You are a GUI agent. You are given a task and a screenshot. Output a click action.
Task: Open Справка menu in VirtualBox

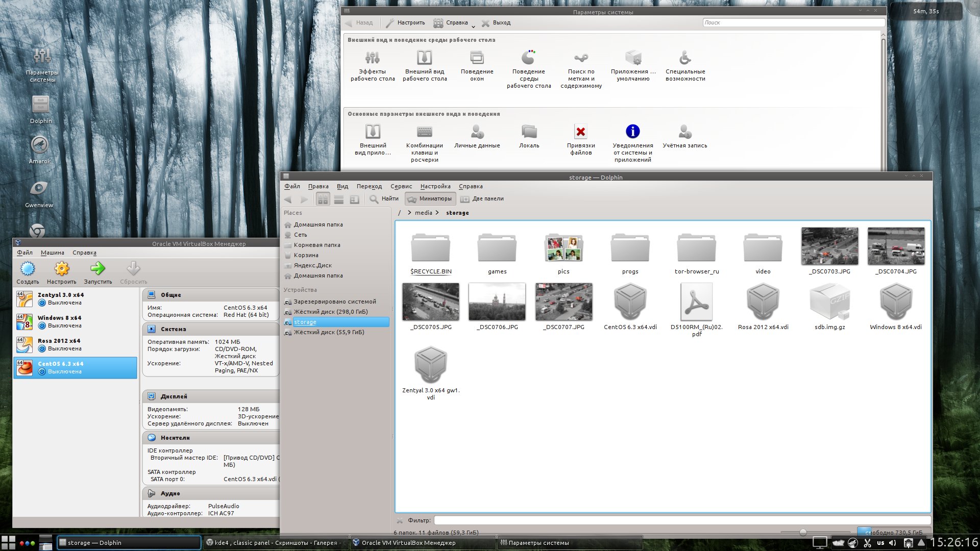(x=84, y=253)
